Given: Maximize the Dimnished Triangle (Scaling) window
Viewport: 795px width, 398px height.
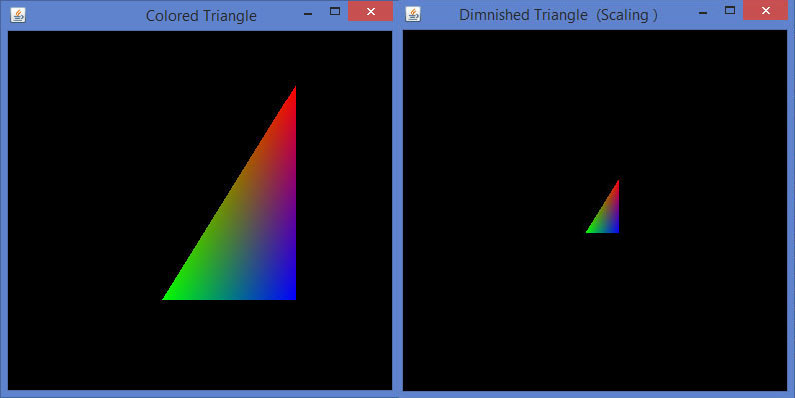Looking at the screenshot, I should click(730, 10).
